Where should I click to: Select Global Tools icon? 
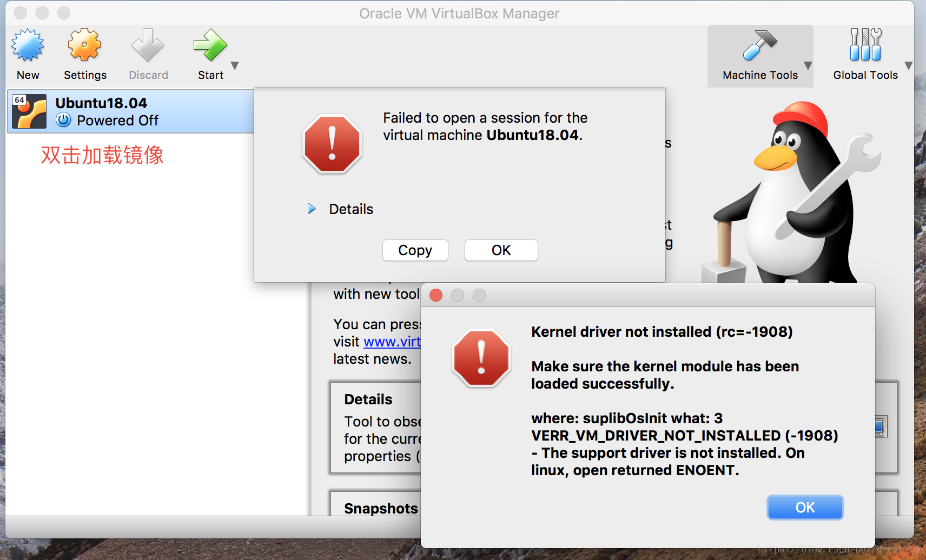pyautogui.click(x=865, y=45)
